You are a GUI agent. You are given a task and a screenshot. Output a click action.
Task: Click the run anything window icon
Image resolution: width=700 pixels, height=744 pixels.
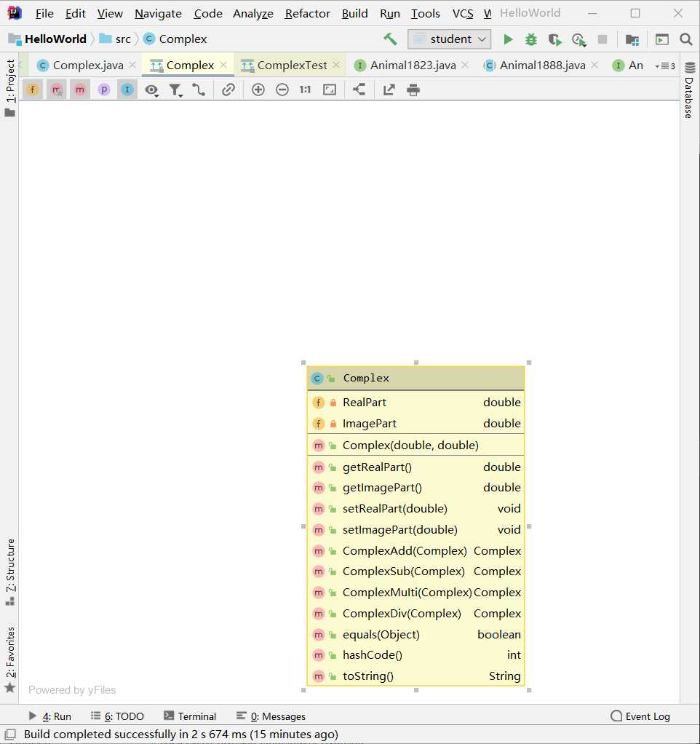point(662,39)
